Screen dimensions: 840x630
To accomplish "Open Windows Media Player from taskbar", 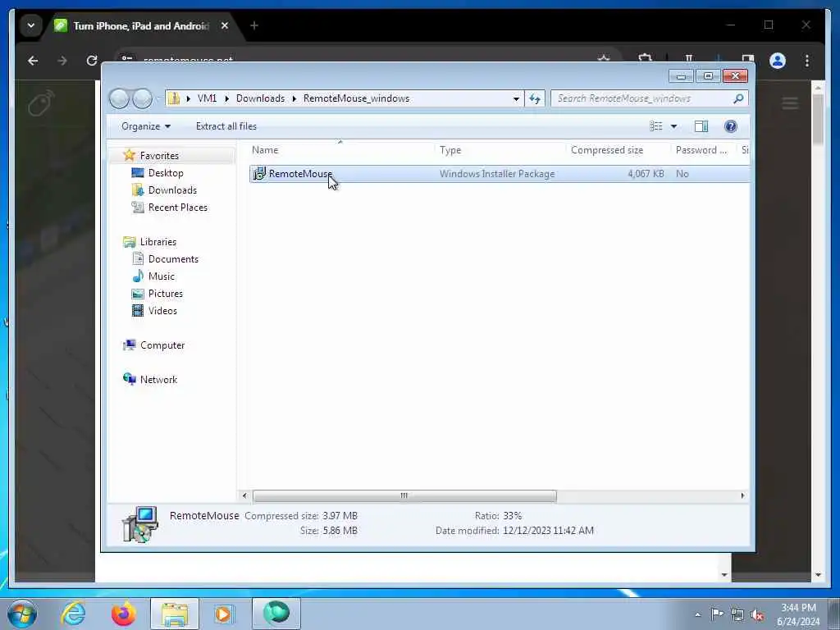I will (224, 614).
